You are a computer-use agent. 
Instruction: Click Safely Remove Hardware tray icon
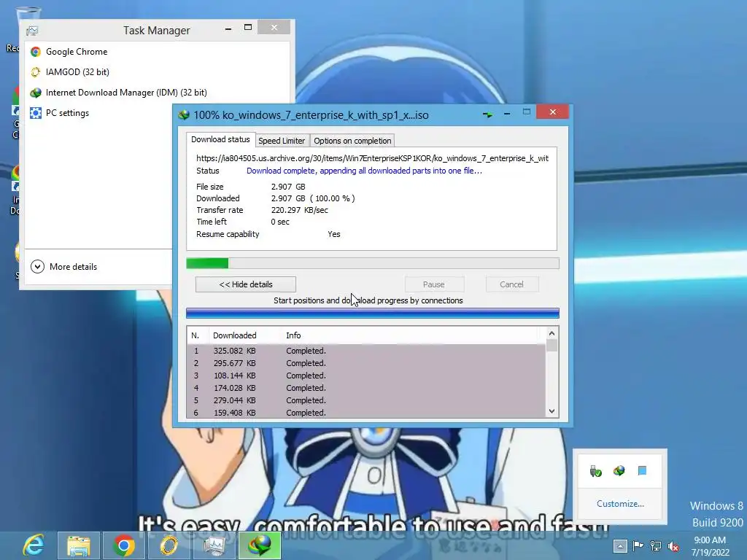[595, 471]
